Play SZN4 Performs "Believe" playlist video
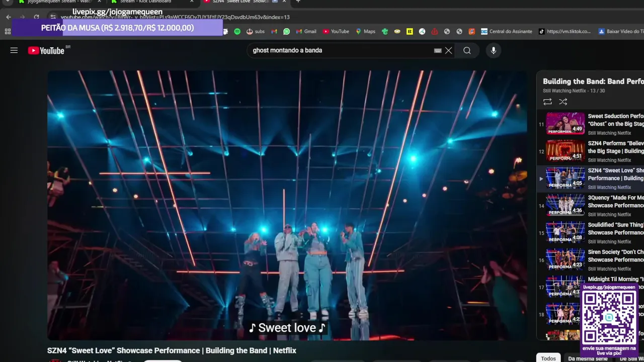Screen dimensions: 644x362 pyautogui.click(x=590, y=151)
